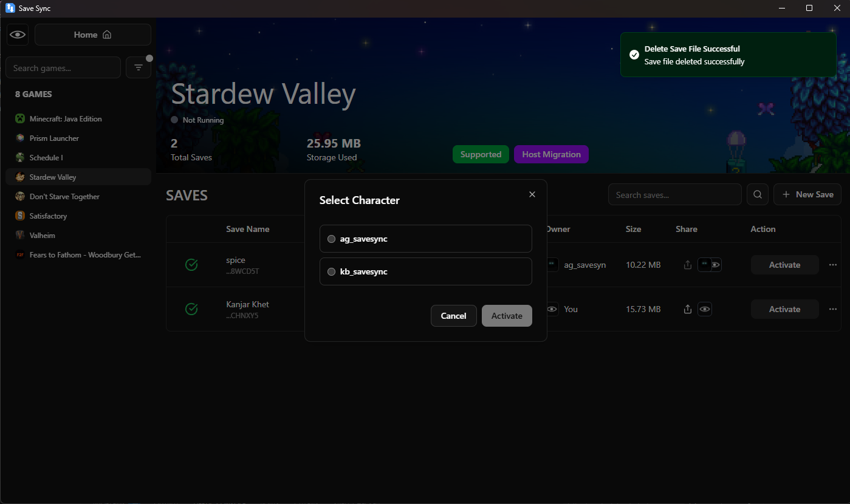Click the 15.73 MB size value

pos(643,309)
